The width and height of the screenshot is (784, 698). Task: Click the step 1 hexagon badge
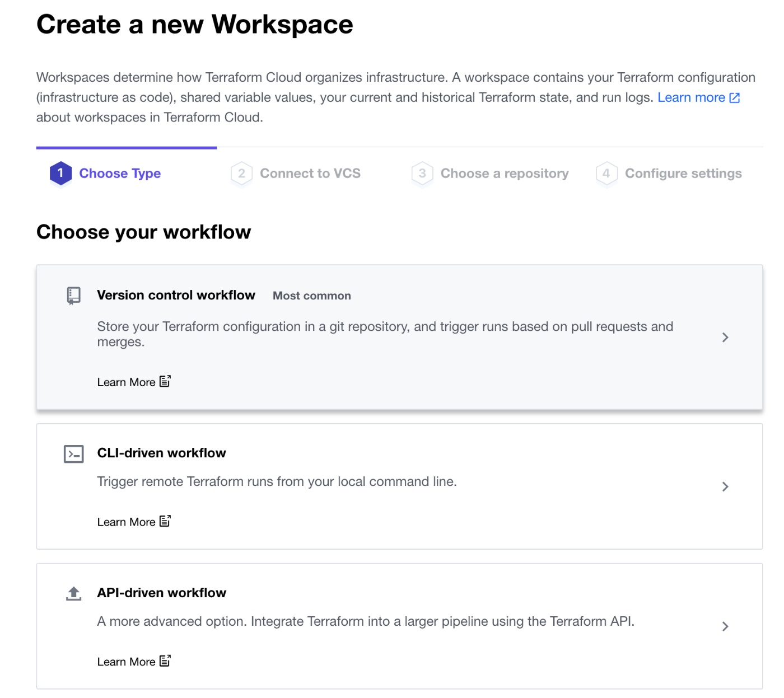60,174
